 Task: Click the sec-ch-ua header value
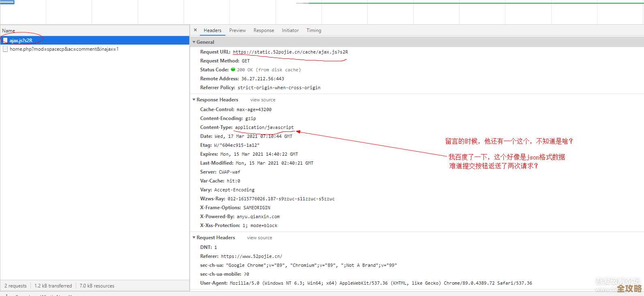coord(312,265)
